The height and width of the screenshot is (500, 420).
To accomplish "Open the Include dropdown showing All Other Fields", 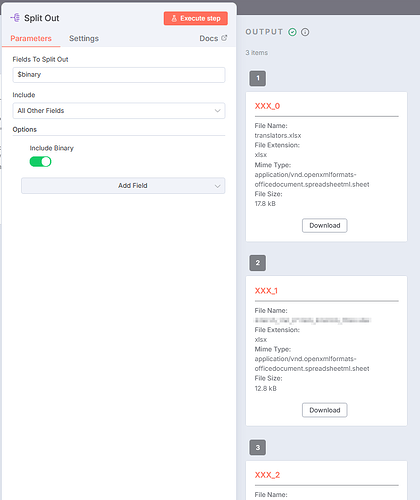I will tap(119, 111).
